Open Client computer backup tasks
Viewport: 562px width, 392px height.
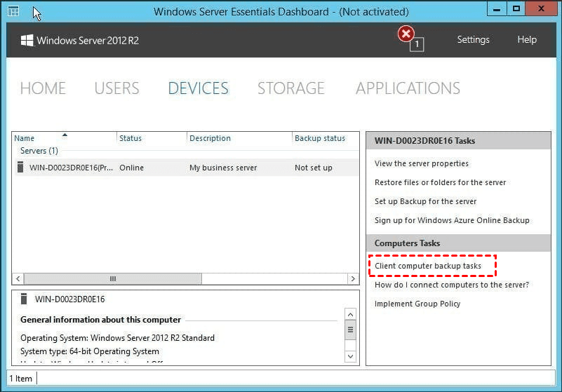click(428, 266)
